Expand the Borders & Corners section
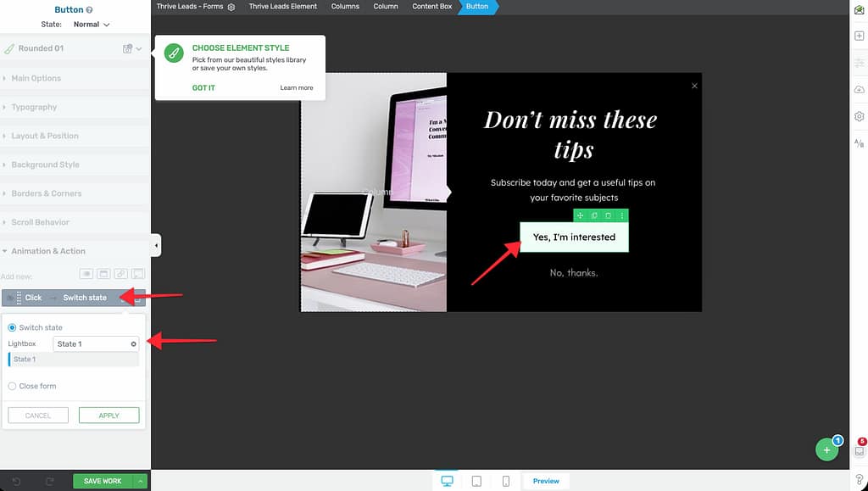 click(46, 193)
